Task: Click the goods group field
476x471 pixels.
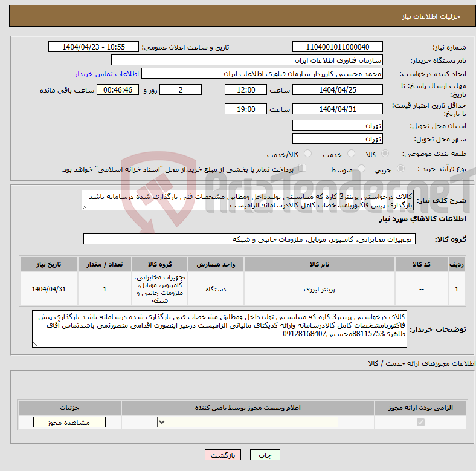Action: 249,239
